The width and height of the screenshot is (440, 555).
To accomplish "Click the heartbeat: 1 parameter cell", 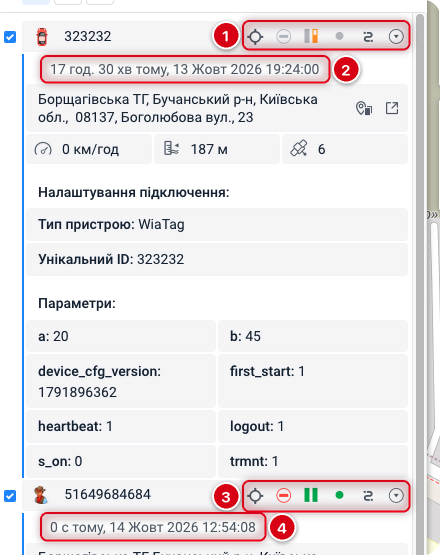I will pos(121,426).
